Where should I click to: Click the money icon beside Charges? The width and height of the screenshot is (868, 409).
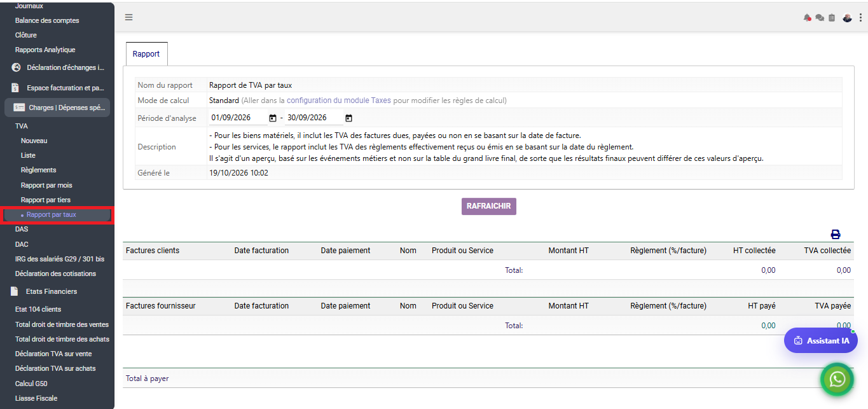[x=19, y=107]
